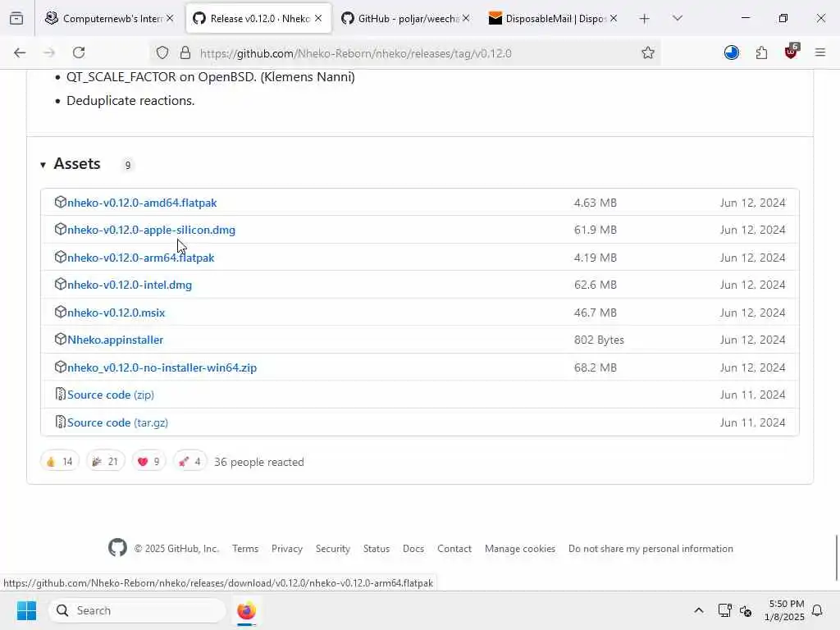Screen dimensions: 840x630
Task: Click the taskbar clock showing 5:50 PM
Action: [785, 610]
